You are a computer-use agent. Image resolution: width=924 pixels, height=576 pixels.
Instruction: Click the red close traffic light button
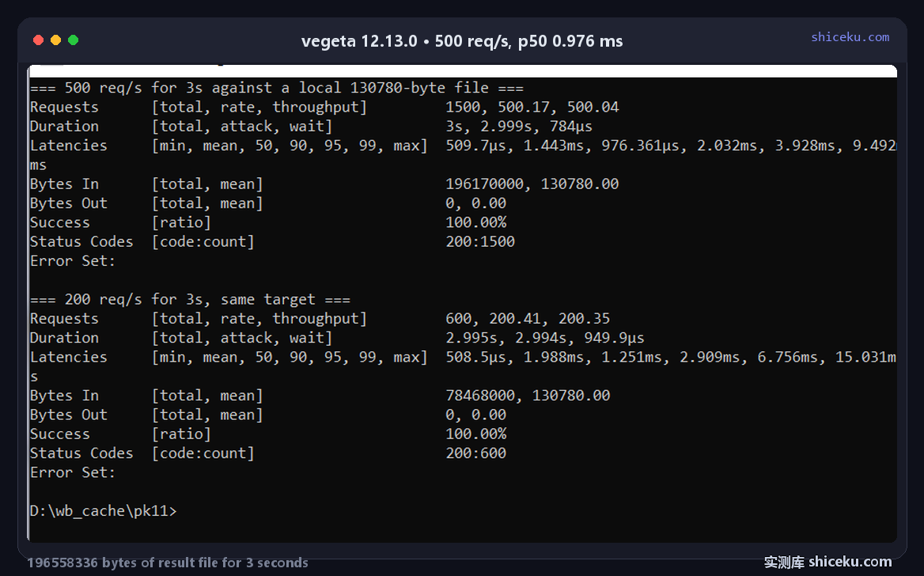(x=38, y=40)
